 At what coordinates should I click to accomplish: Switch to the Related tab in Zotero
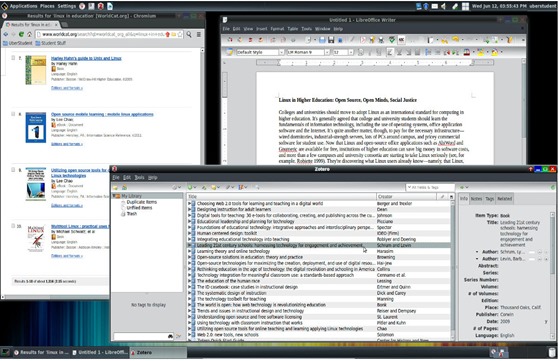pyautogui.click(x=504, y=199)
